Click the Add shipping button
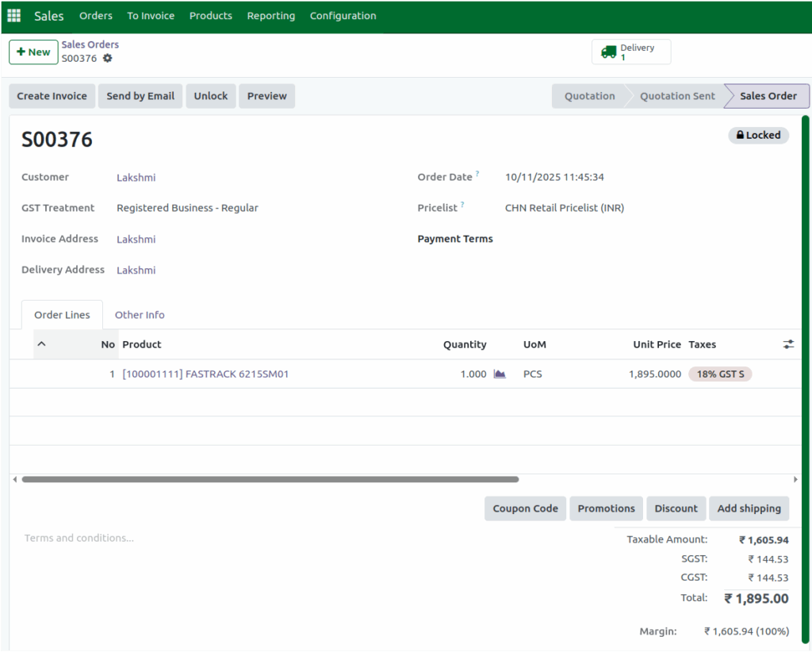The image size is (812, 652). click(749, 508)
